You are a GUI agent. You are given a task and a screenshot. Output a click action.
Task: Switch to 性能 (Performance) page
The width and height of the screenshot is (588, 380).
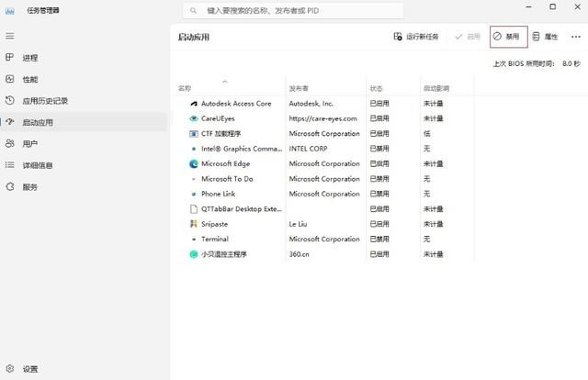(x=84, y=79)
